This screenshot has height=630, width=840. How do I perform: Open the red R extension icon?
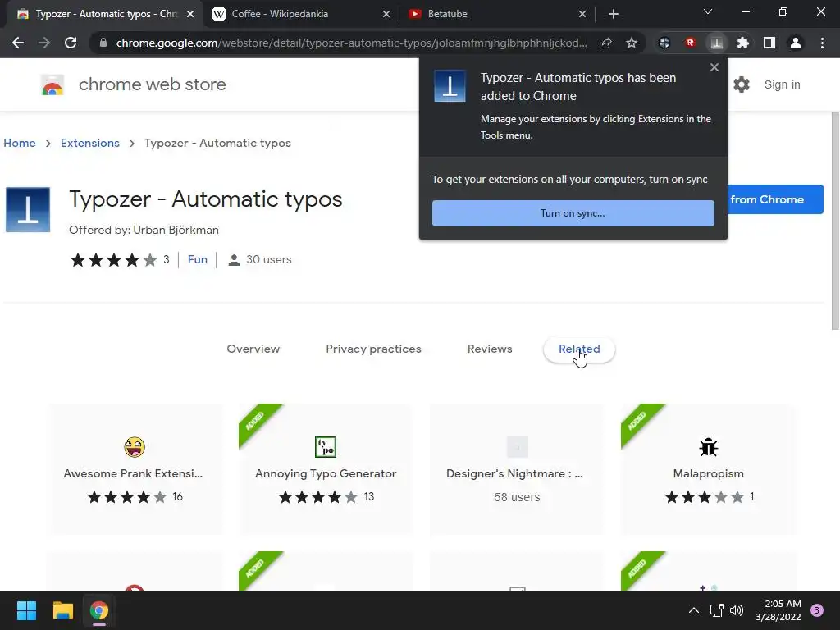pyautogui.click(x=691, y=43)
